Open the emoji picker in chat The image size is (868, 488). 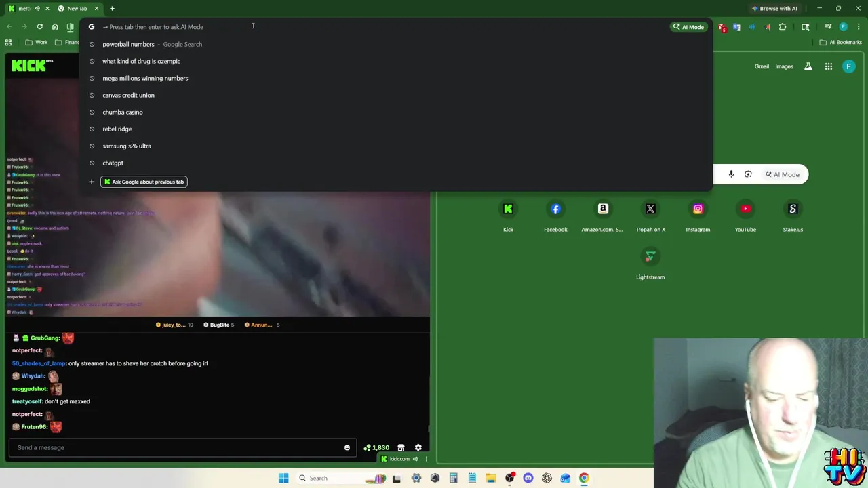pos(347,447)
